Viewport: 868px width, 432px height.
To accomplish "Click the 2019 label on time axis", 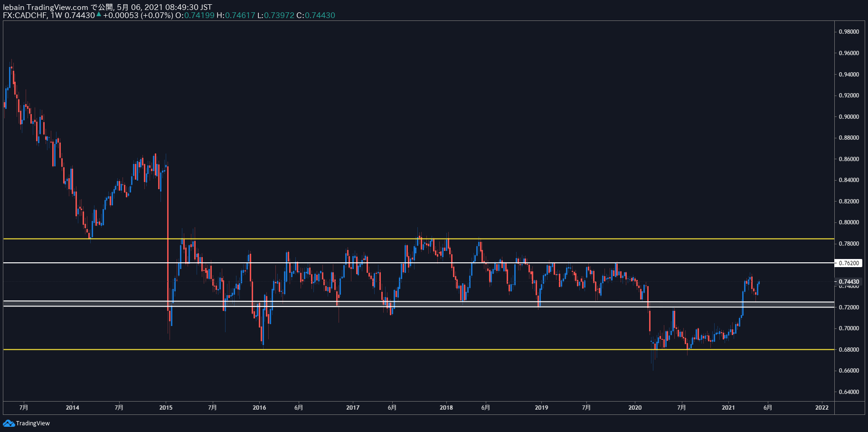I will point(541,408).
